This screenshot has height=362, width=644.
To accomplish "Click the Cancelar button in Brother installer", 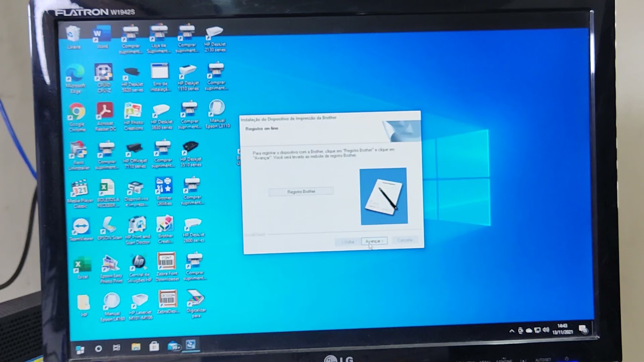I will (405, 240).
